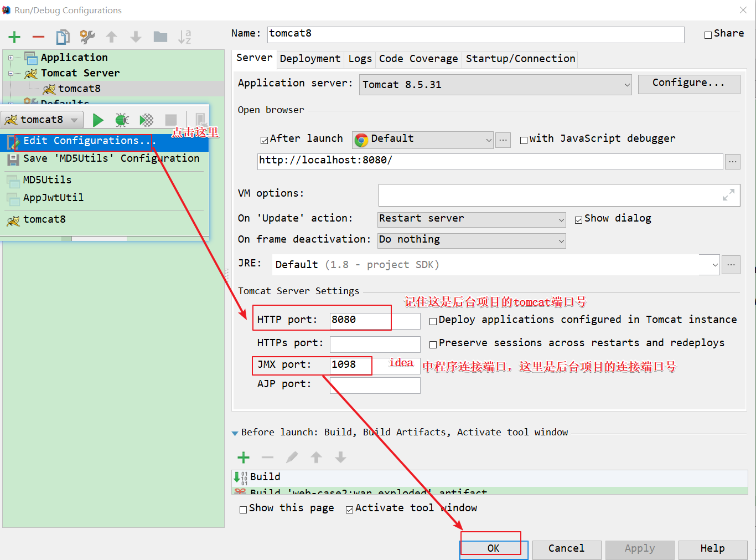
Task: Click the Configure... button
Action: coord(689,84)
